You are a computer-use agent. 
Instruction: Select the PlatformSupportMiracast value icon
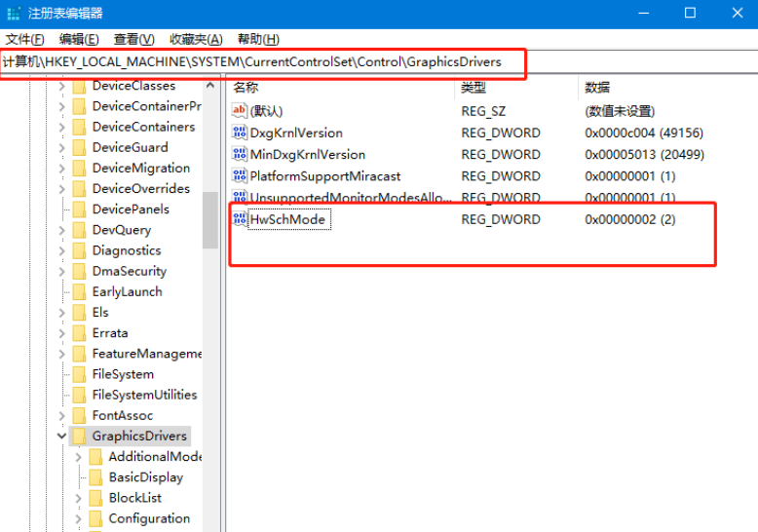[240, 176]
